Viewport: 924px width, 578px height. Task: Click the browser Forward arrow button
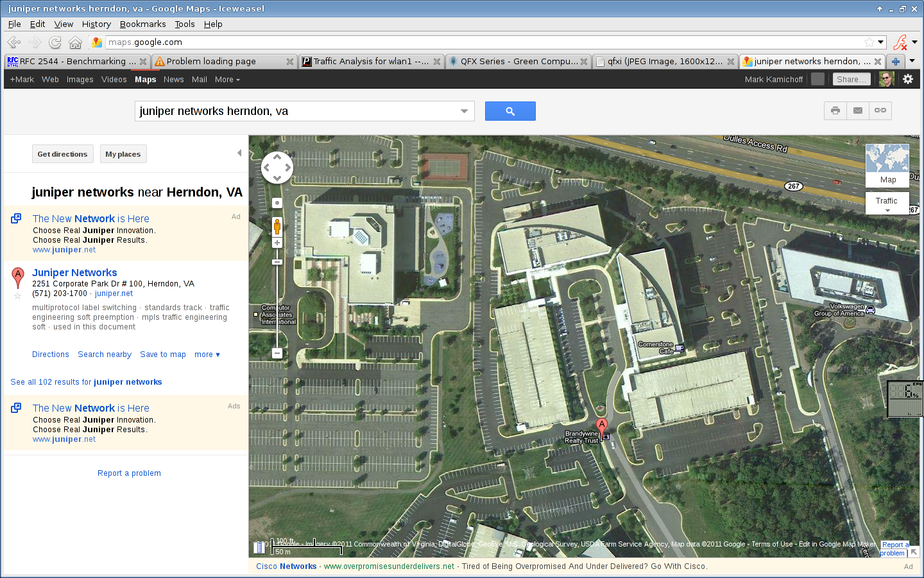pyautogui.click(x=35, y=42)
